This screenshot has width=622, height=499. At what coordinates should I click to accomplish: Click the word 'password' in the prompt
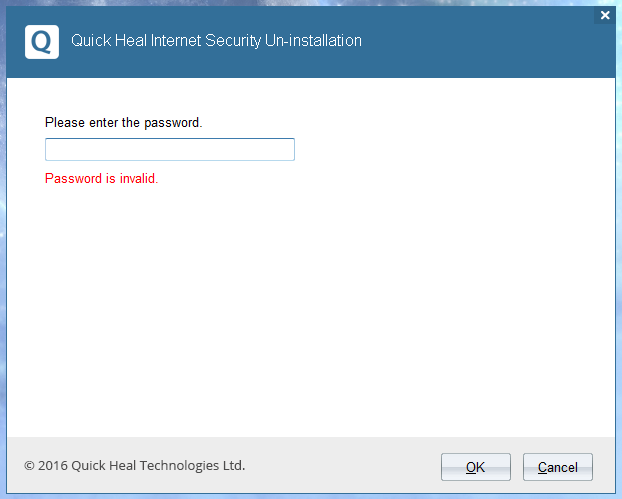point(174,123)
